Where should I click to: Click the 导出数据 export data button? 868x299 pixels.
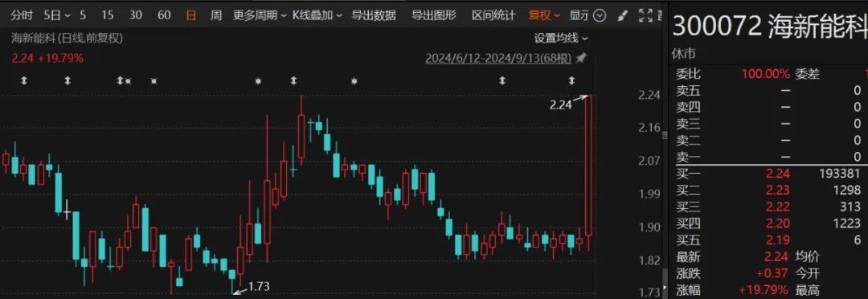click(375, 15)
